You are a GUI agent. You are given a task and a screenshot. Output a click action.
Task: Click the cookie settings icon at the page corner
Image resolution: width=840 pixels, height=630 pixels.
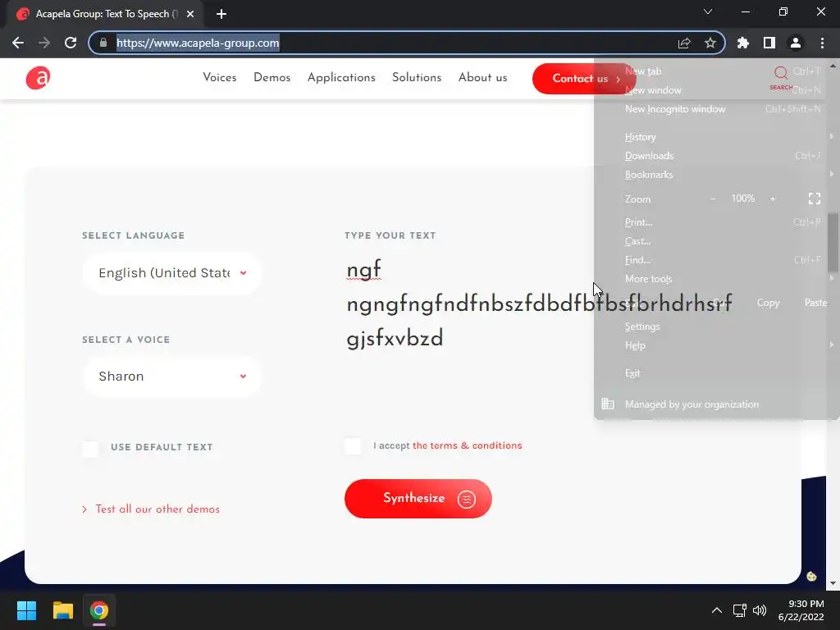coord(811,577)
